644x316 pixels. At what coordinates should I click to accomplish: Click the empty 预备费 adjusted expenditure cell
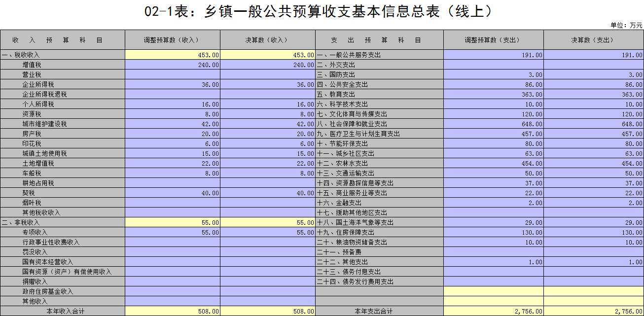click(493, 252)
